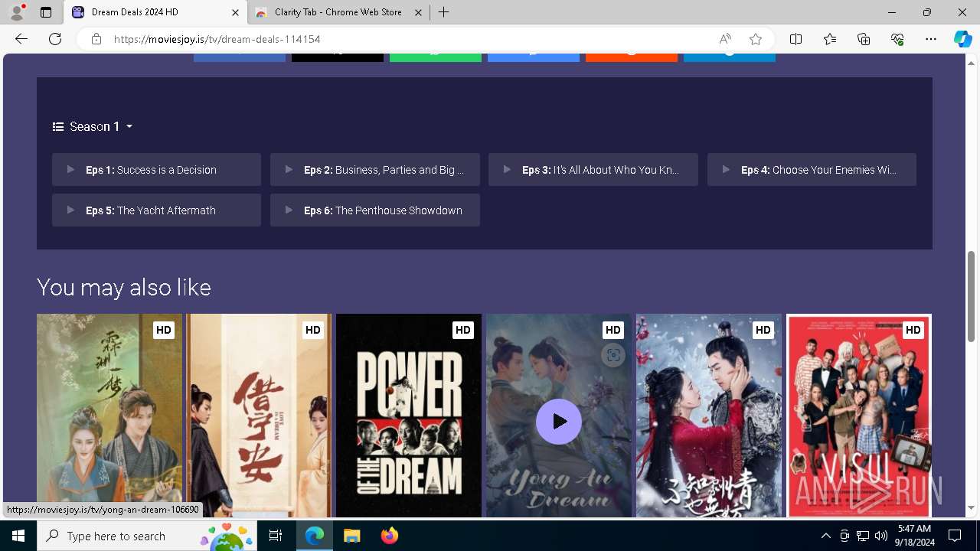Open Task View on taskbar
Screen dimensions: 980x551
(276, 536)
